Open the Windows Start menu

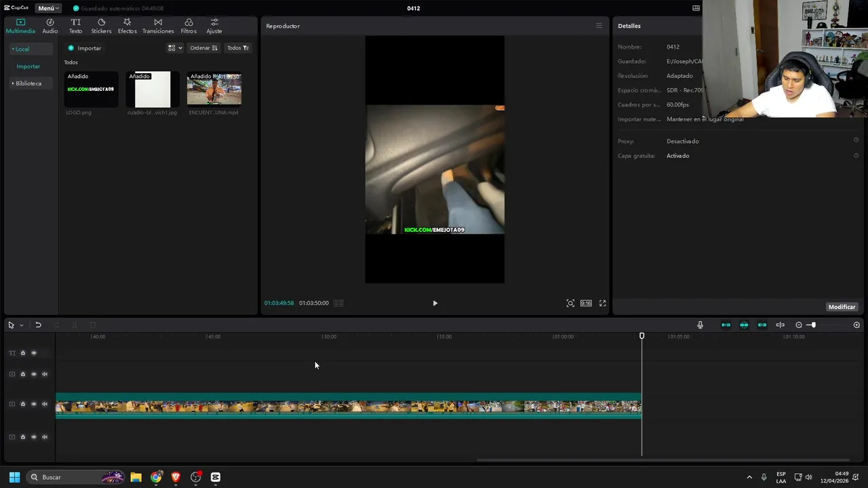[14, 477]
